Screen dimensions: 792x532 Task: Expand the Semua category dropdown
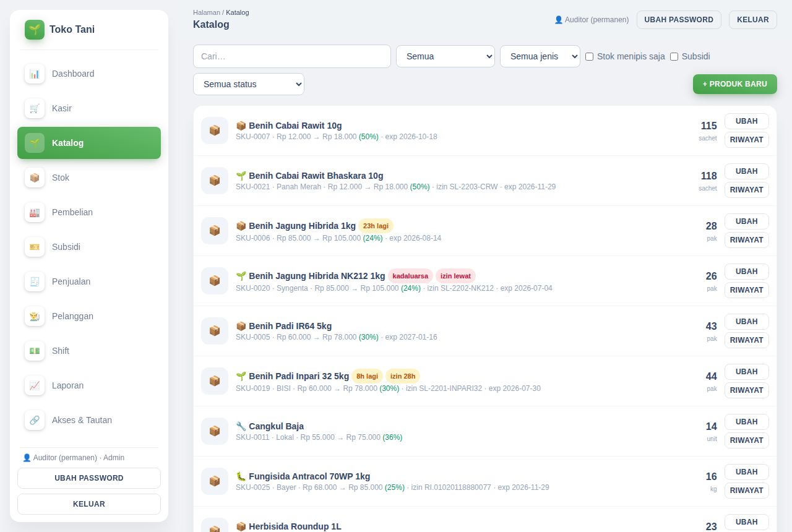point(445,56)
